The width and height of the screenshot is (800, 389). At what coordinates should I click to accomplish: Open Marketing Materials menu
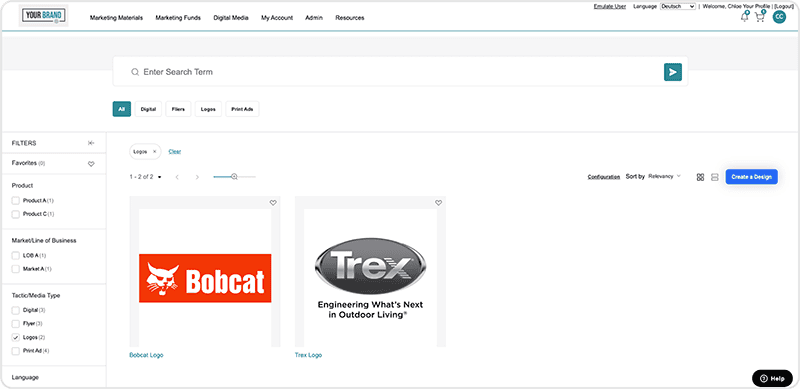[x=116, y=18]
